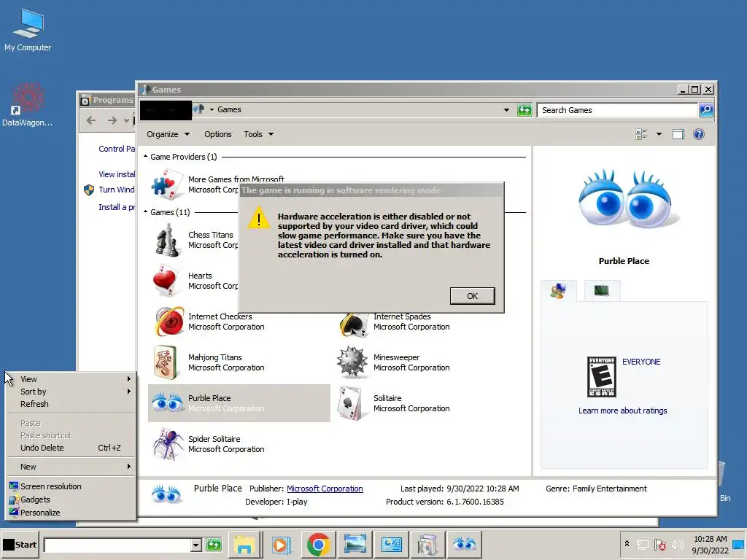
Task: Select the Purble Place game icon in list
Action: pos(167,402)
